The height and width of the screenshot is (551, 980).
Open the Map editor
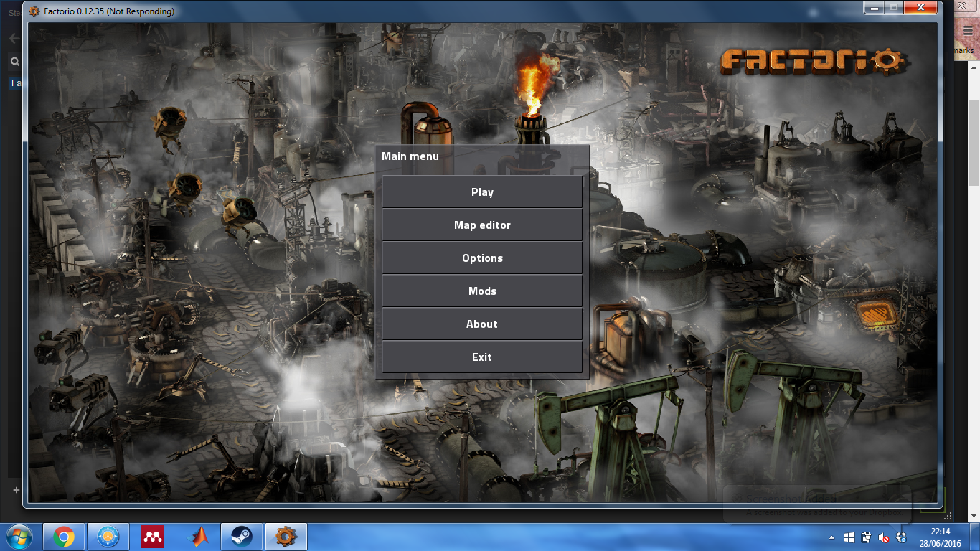click(x=482, y=225)
